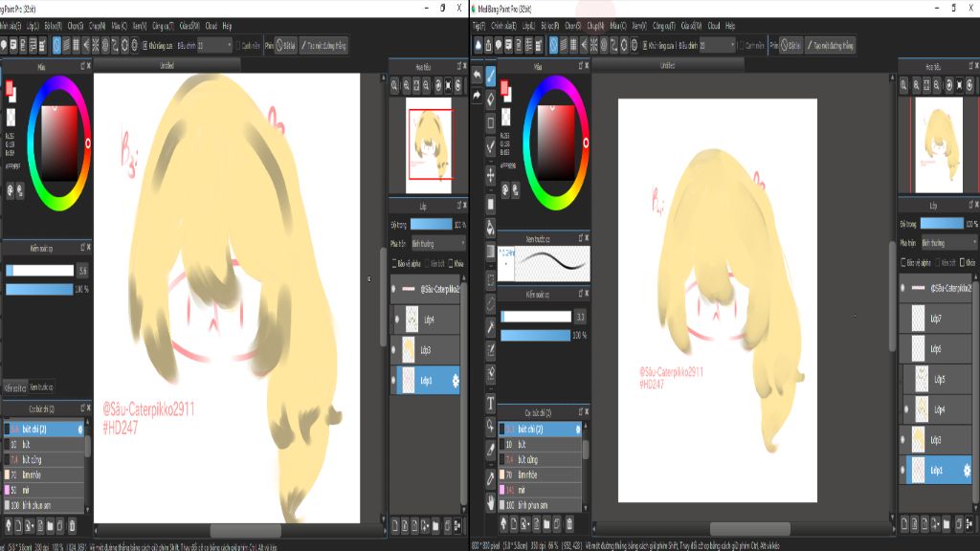Click Đặt lại button in left window
Screen dimensions: 980x551
click(285, 45)
